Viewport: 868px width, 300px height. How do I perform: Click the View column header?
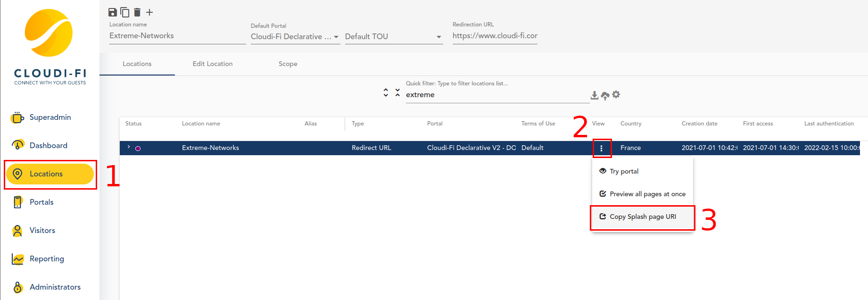[598, 124]
